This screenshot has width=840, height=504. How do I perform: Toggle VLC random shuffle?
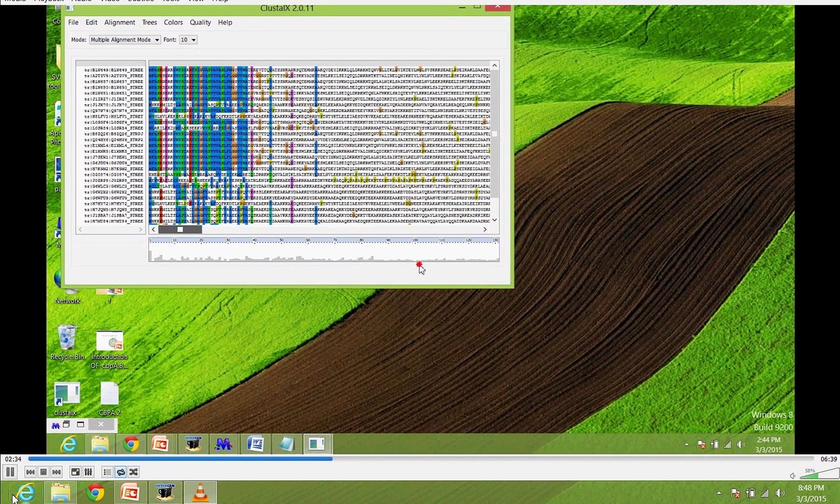134,472
